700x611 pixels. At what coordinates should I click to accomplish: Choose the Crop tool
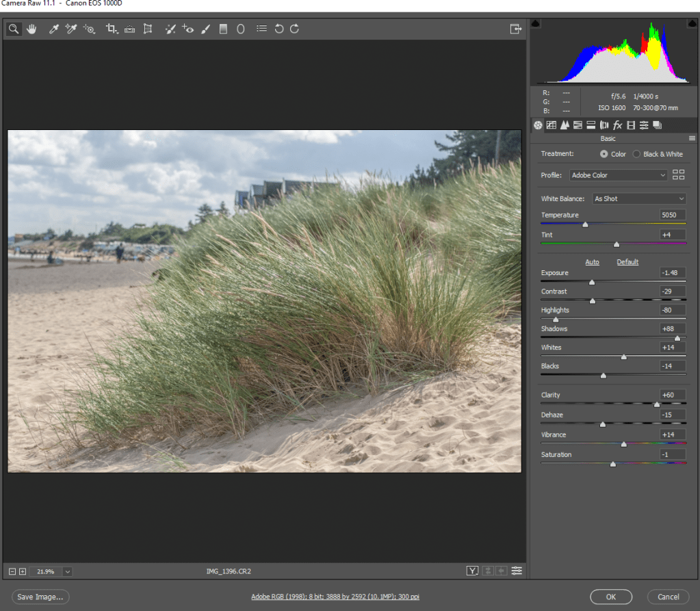point(112,29)
